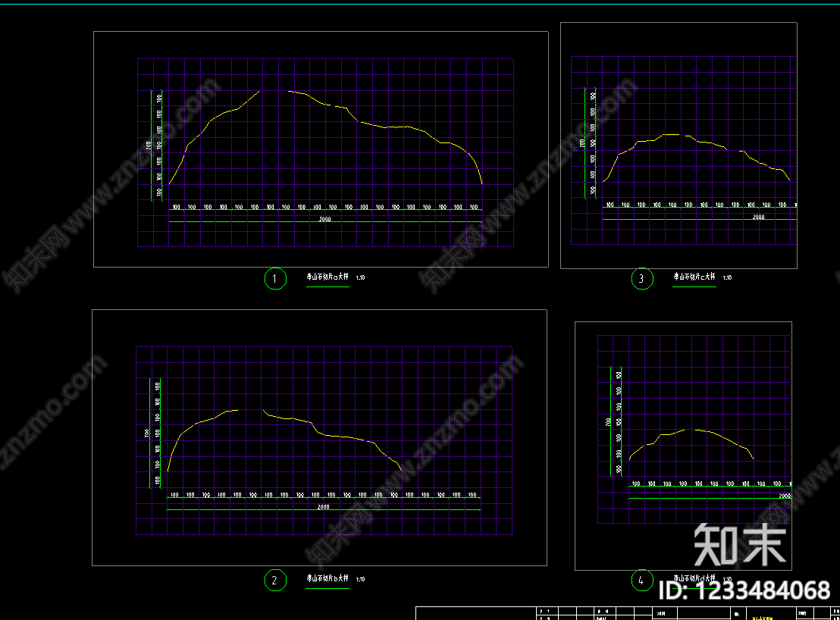Screen dimensions: 840x620
Task: Click the title text beside marker 2
Action: (328, 578)
